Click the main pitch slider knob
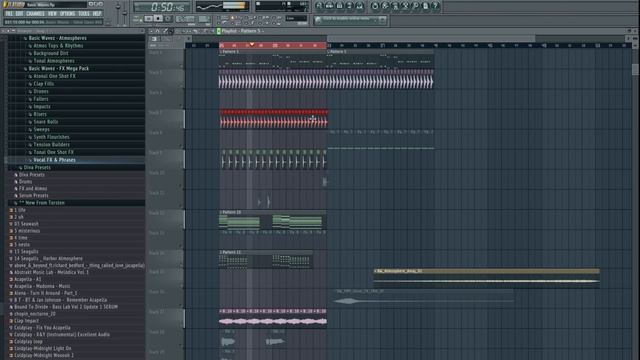 click(125, 13)
